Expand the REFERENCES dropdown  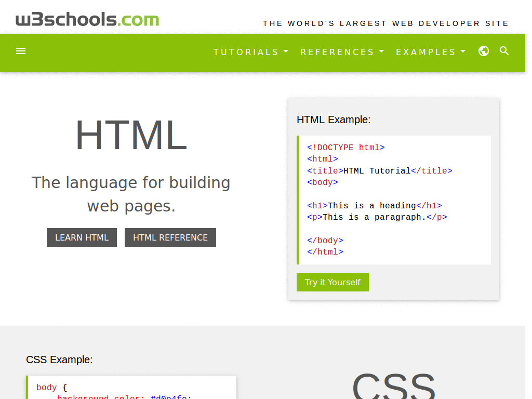pos(342,52)
